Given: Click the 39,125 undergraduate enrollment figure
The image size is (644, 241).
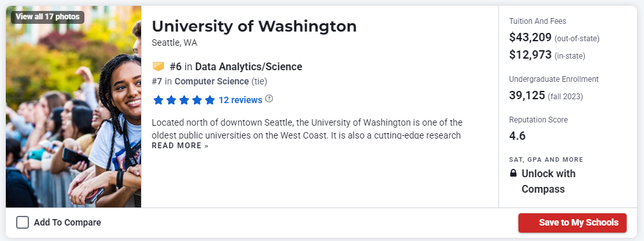Looking at the screenshot, I should coord(527,95).
